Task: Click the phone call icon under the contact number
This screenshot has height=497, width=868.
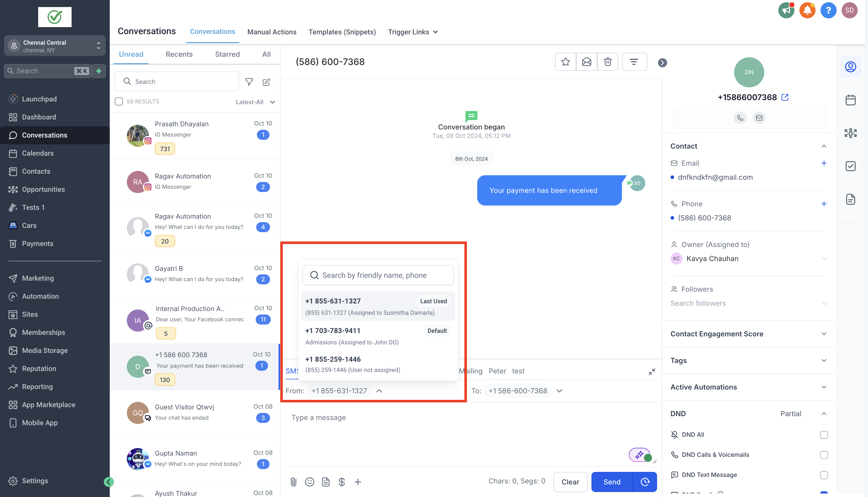Action: tap(740, 118)
